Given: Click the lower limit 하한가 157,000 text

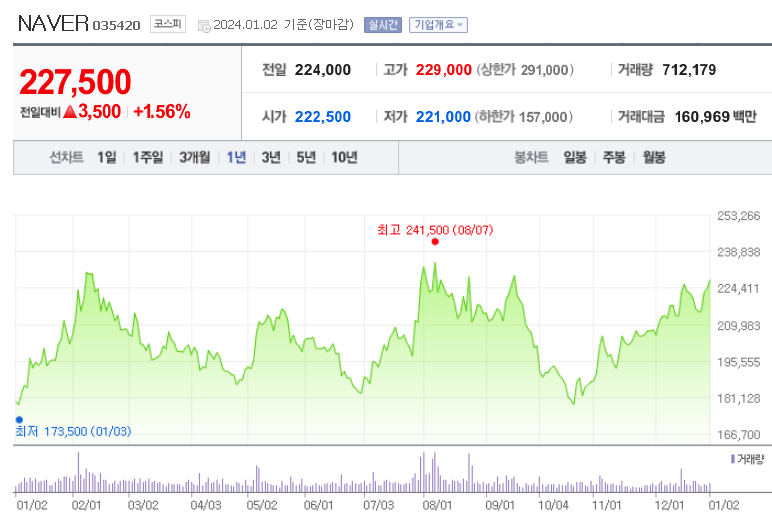Looking at the screenshot, I should pyautogui.click(x=524, y=117).
